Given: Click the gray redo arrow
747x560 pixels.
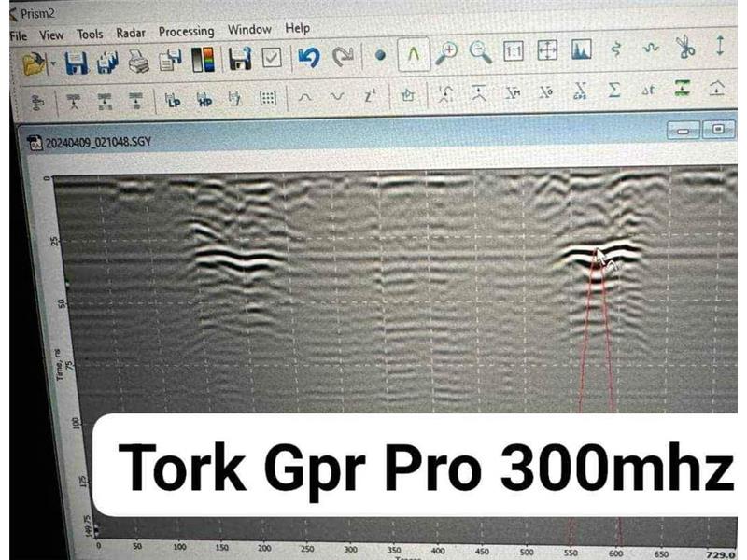Looking at the screenshot, I should [342, 57].
